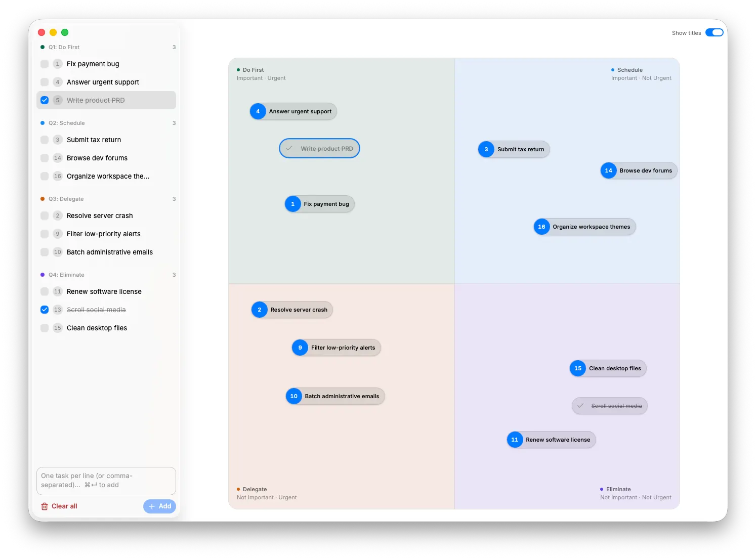This screenshot has height=559, width=756.
Task: Click the gray number 3 badge in Submit tax return row
Action: [58, 140]
